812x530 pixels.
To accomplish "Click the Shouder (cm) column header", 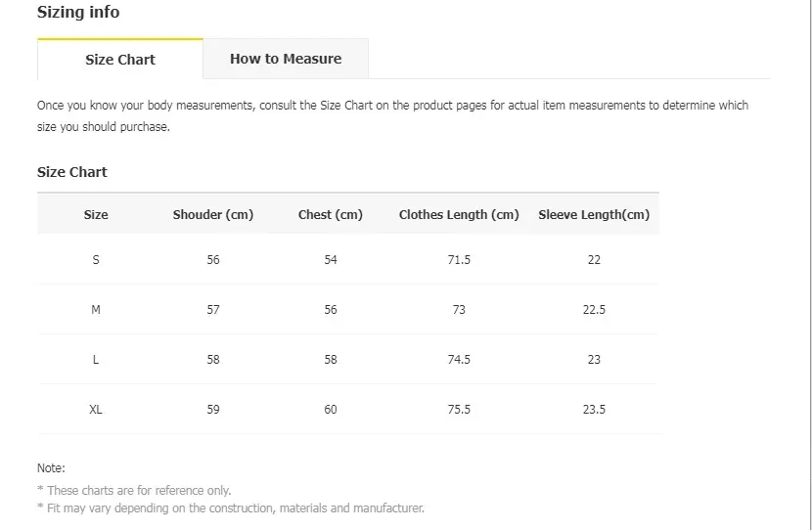I will tap(213, 215).
